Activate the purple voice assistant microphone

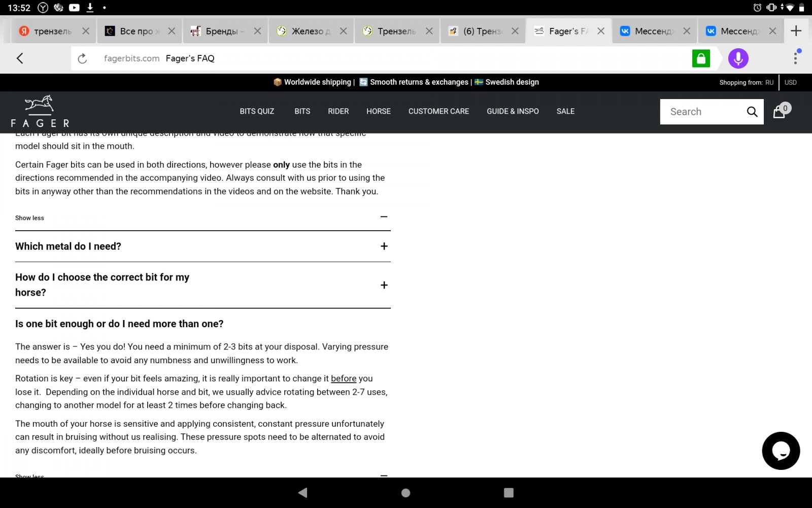click(738, 58)
